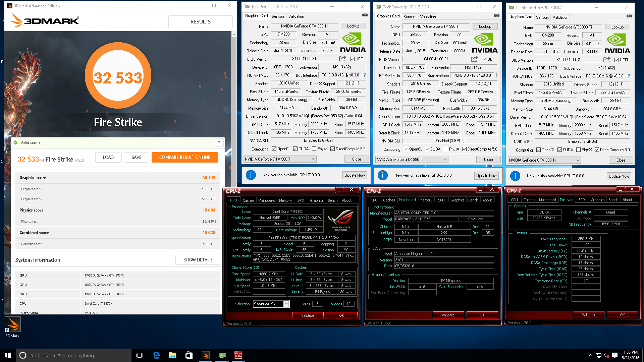The height and width of the screenshot is (362, 644).
Task: Click muted volume tray icon
Action: (x=606, y=355)
